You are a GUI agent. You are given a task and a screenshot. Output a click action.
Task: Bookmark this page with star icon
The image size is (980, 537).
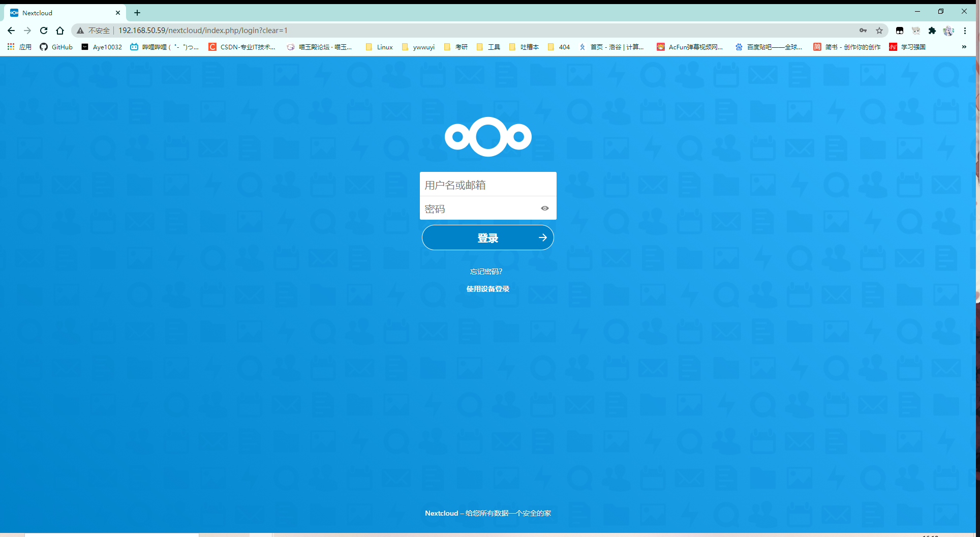(879, 31)
